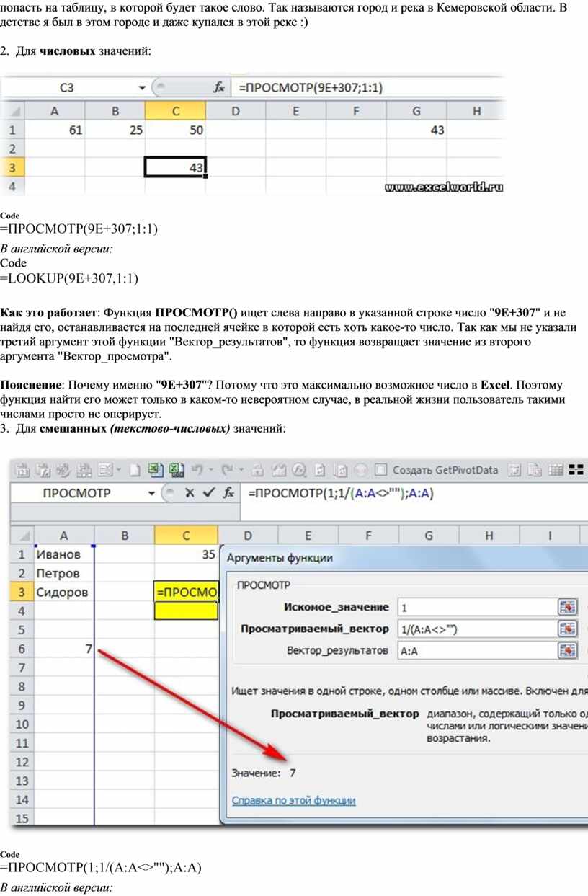
Task: Select the cell containing Иванов
Action: click(64, 555)
